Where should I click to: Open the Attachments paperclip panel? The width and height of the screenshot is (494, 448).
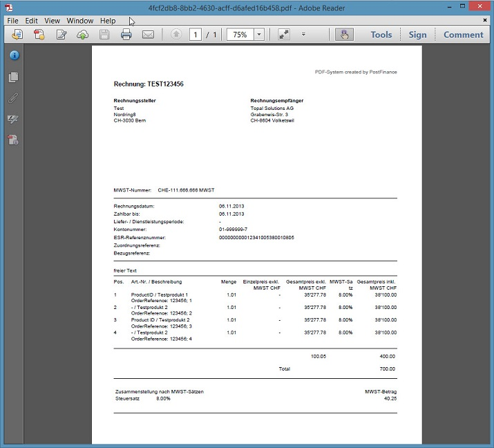(x=13, y=98)
